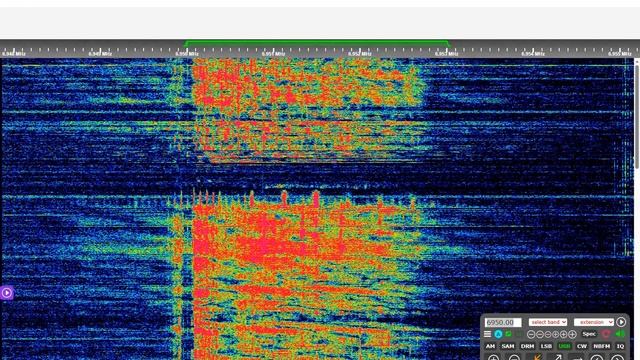
Task: Click the 6.951 MHz label on frequency scale
Action: (x=273, y=53)
